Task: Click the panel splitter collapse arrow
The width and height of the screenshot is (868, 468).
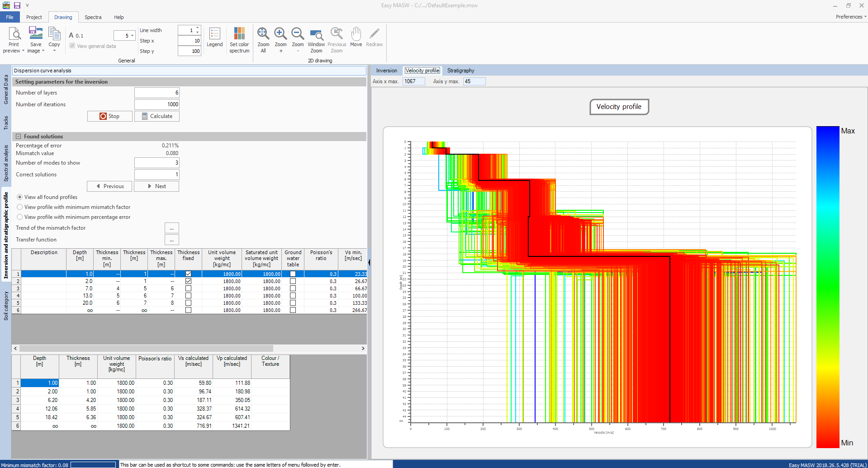Action: point(369,262)
